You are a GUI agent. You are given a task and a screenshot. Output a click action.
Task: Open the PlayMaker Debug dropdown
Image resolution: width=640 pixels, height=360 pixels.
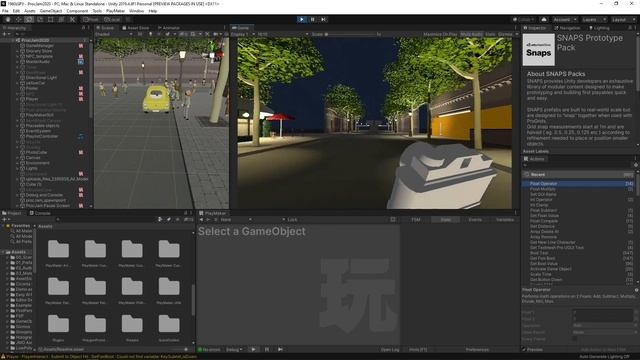point(234,349)
